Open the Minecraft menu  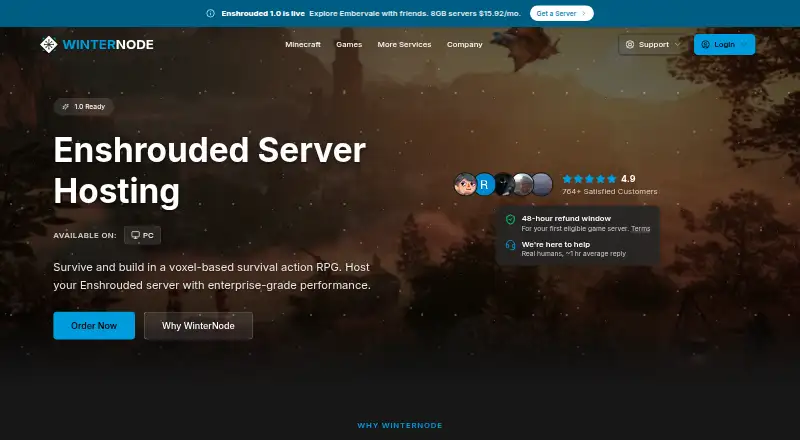(303, 44)
